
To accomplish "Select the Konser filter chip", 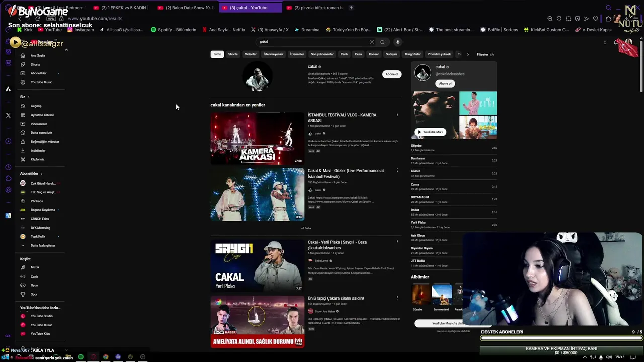I will click(x=374, y=54).
